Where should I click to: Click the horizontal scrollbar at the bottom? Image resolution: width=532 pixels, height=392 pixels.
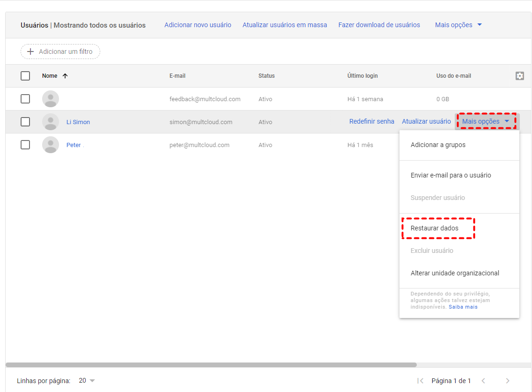point(211,364)
